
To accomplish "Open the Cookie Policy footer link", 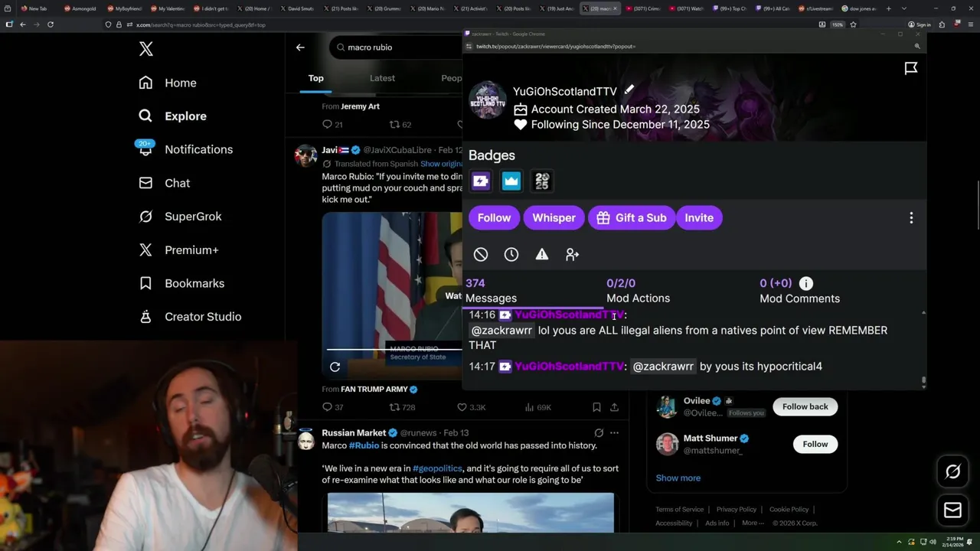I will 789,510.
